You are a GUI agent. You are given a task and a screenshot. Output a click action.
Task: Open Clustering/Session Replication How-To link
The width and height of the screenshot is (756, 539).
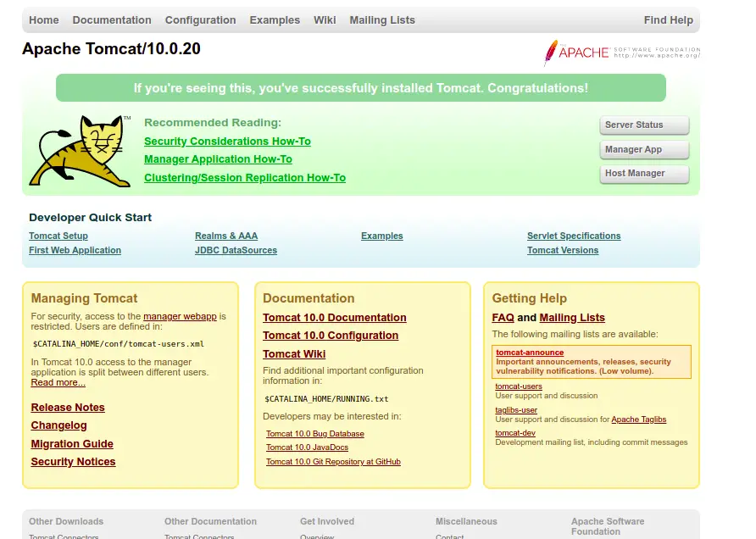pyautogui.click(x=245, y=178)
